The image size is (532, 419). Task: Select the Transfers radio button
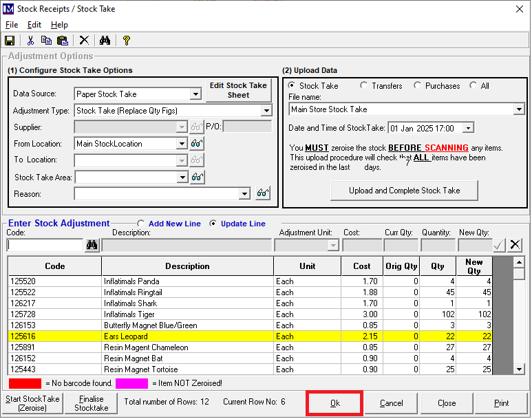(x=364, y=86)
